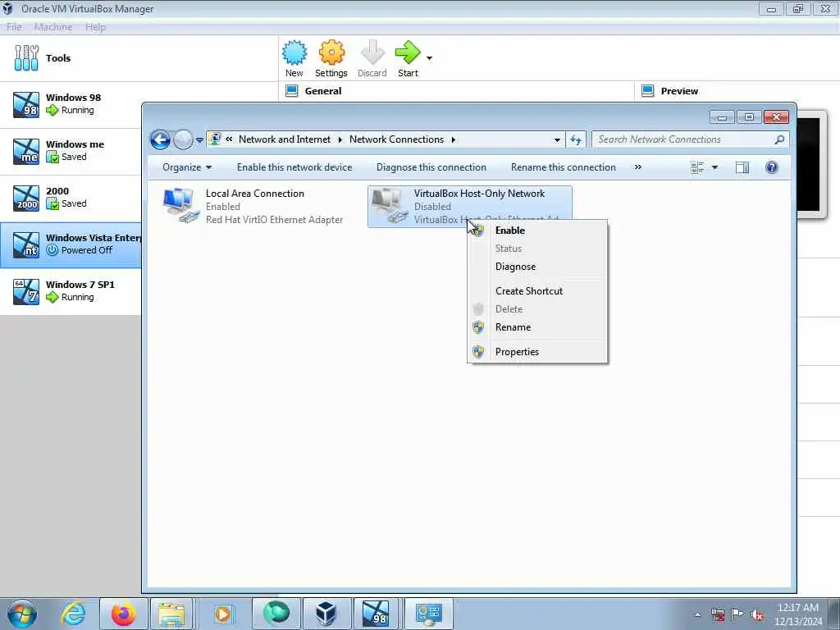The image size is (840, 630).
Task: Click the Network and Internet breadcrumb
Action: pyautogui.click(x=285, y=139)
